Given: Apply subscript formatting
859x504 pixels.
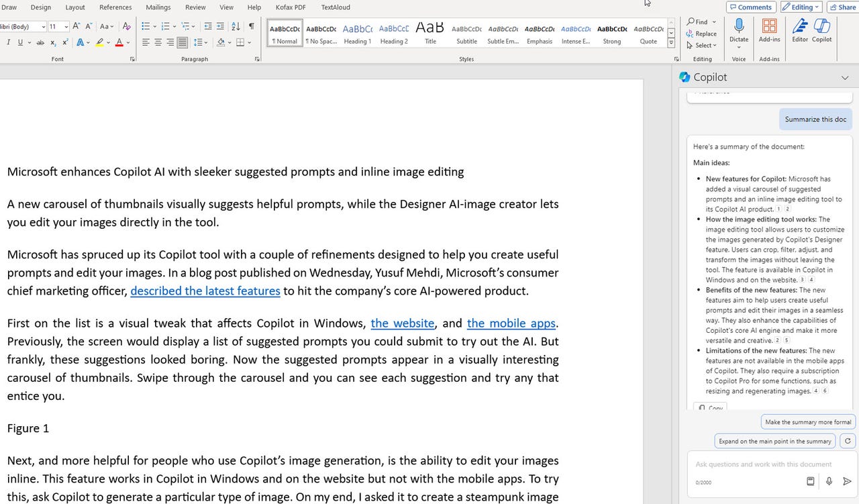Looking at the screenshot, I should pos(53,42).
